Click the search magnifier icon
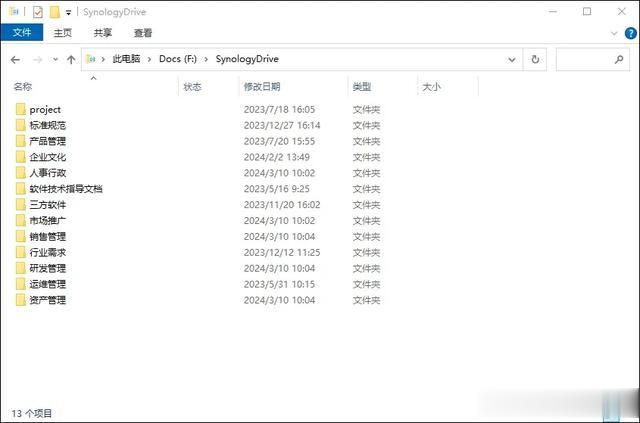The height and width of the screenshot is (423, 640). click(619, 60)
